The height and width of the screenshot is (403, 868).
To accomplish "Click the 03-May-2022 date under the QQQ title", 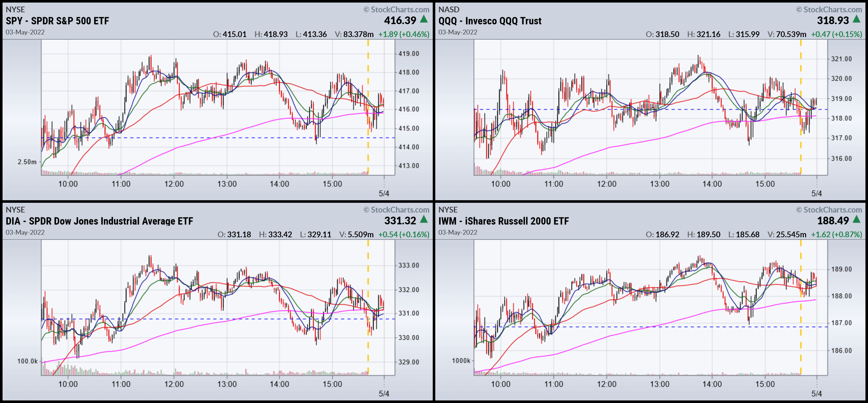I will point(458,32).
